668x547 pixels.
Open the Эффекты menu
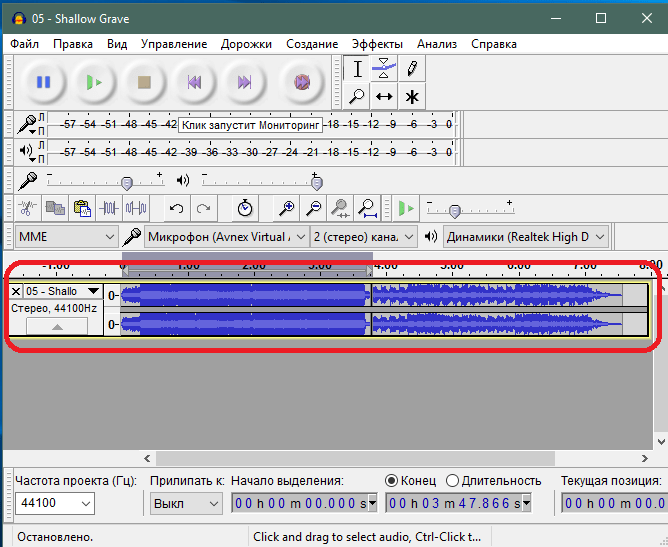(377, 44)
